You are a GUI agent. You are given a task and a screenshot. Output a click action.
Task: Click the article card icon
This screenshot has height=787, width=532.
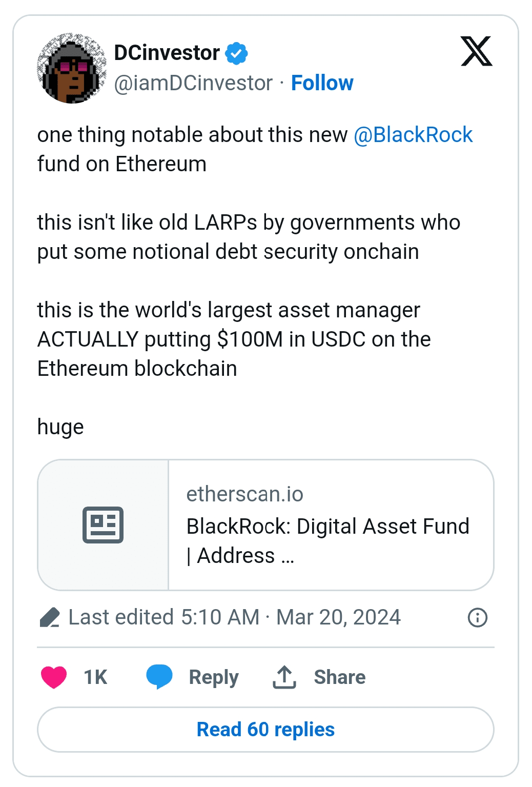pyautogui.click(x=103, y=524)
